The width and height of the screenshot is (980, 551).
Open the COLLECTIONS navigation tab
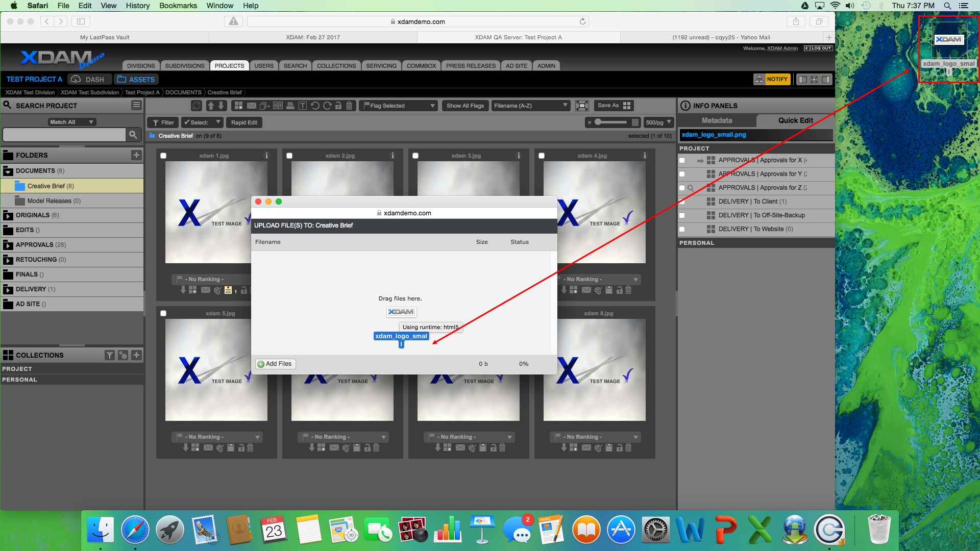(x=336, y=66)
